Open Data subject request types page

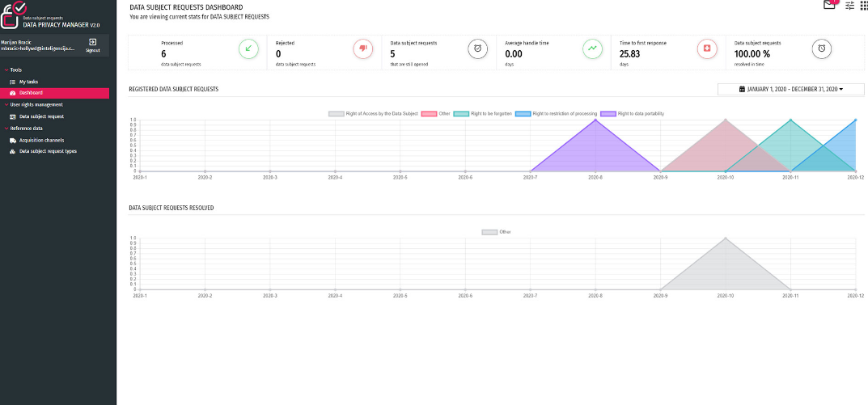tap(49, 151)
